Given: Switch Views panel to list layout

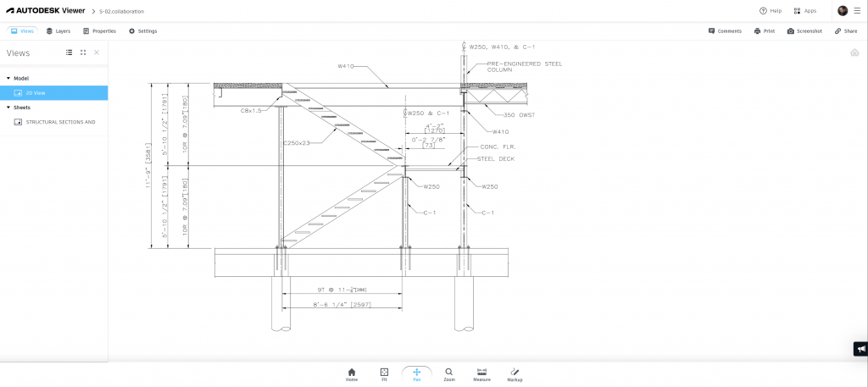Looking at the screenshot, I should pyautogui.click(x=70, y=53).
